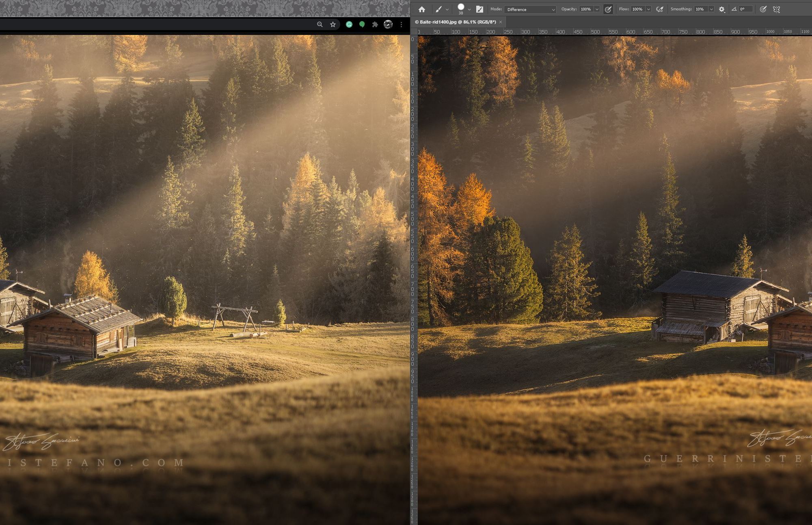Select the Baite-rid1400.jpg document tab
Image resolution: width=812 pixels, height=525 pixels.
tap(455, 22)
